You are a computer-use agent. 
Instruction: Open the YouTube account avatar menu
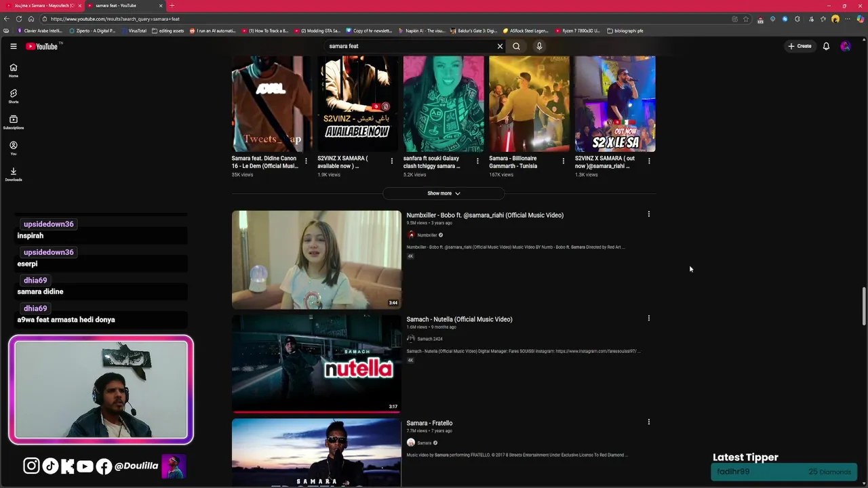point(845,46)
